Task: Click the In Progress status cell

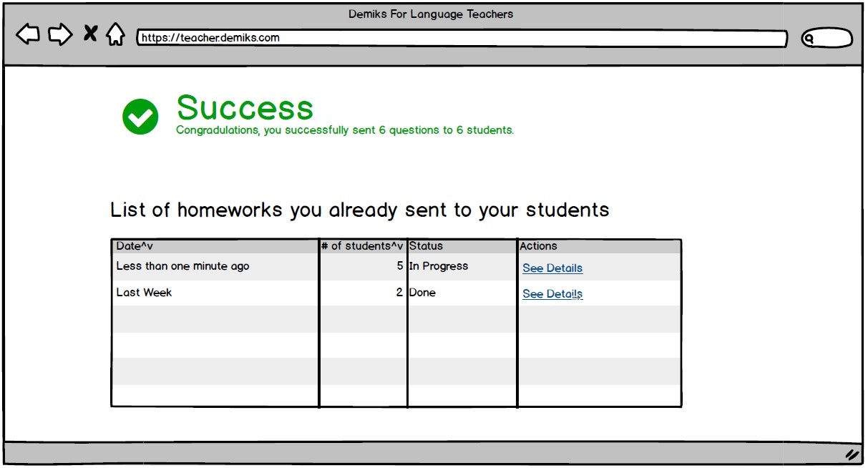Action: [x=438, y=265]
